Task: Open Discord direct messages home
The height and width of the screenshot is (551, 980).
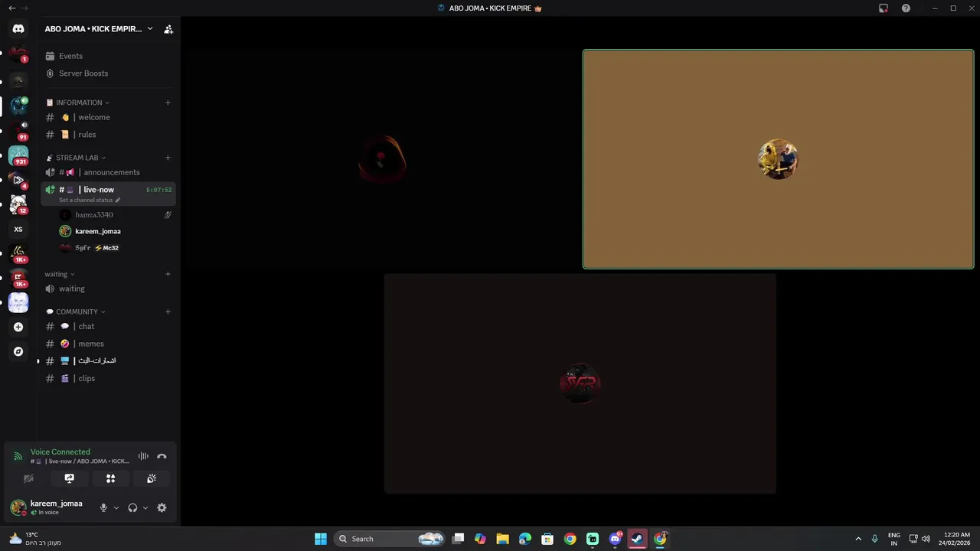Action: 18,29
